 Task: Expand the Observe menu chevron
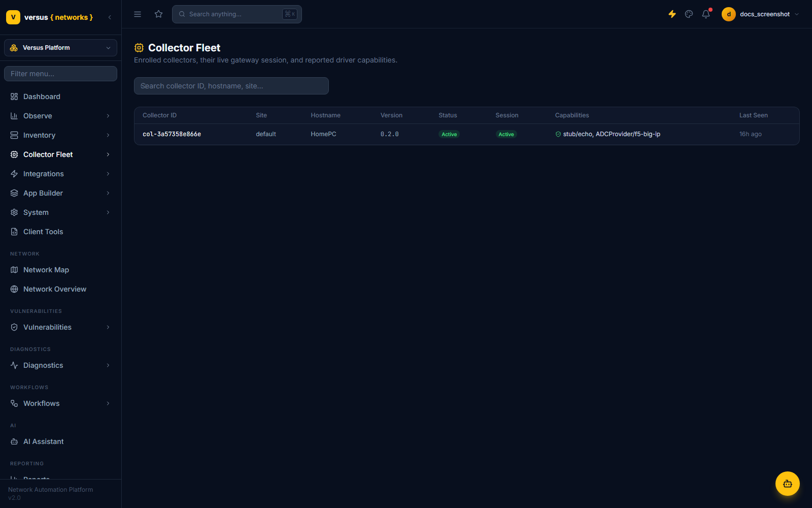[x=108, y=116]
